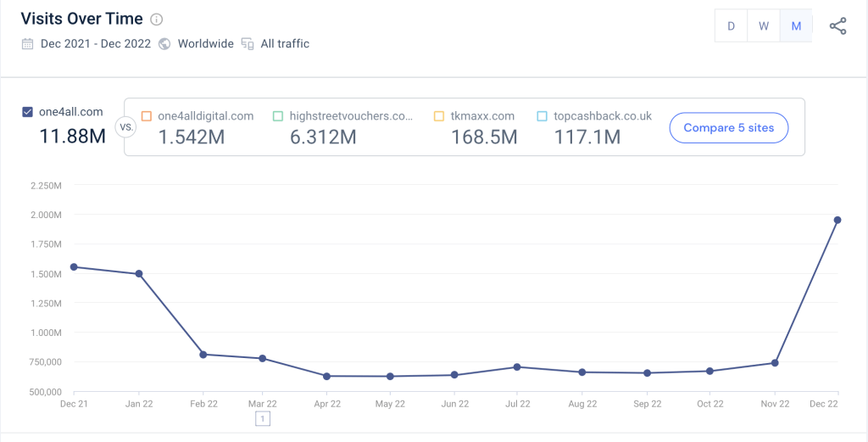Click the note marker under Mar 22
The image size is (868, 442).
pyautogui.click(x=263, y=419)
